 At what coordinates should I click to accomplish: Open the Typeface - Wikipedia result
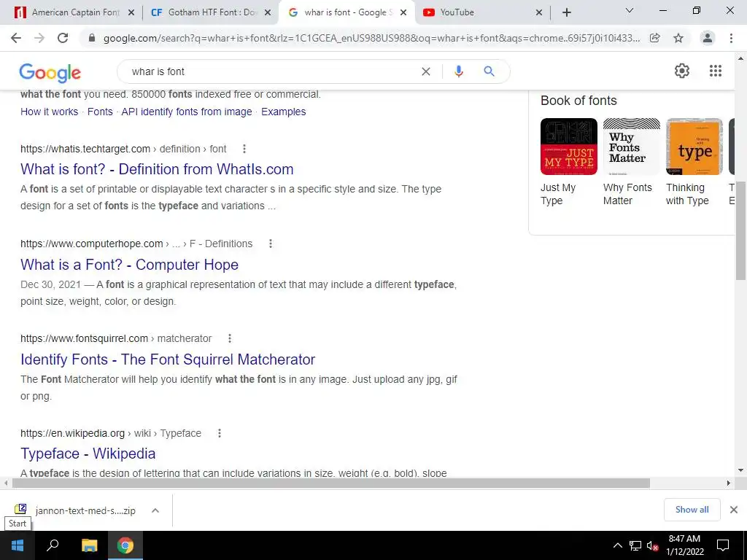coord(88,454)
